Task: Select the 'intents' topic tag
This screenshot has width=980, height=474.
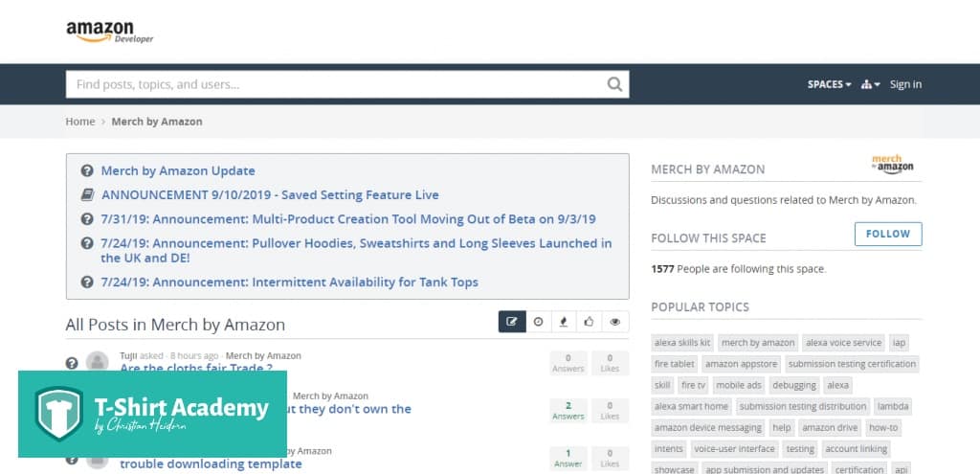Action: 669,449
